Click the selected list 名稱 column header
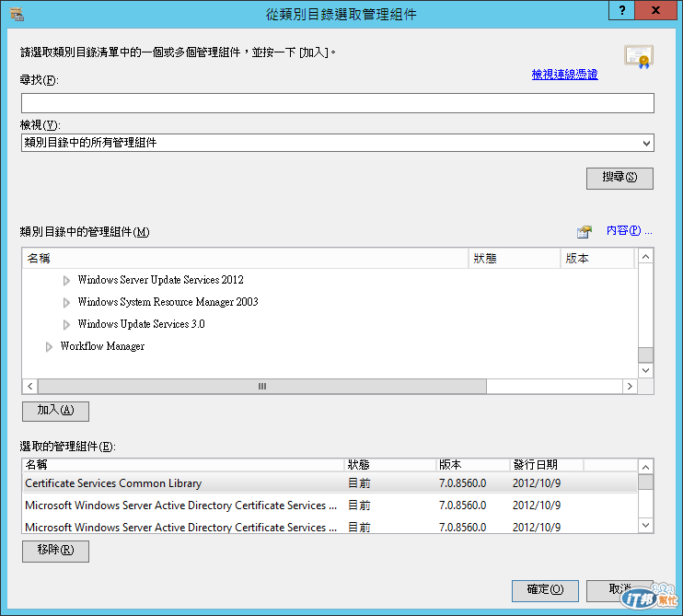This screenshot has height=616, width=683. click(x=183, y=465)
